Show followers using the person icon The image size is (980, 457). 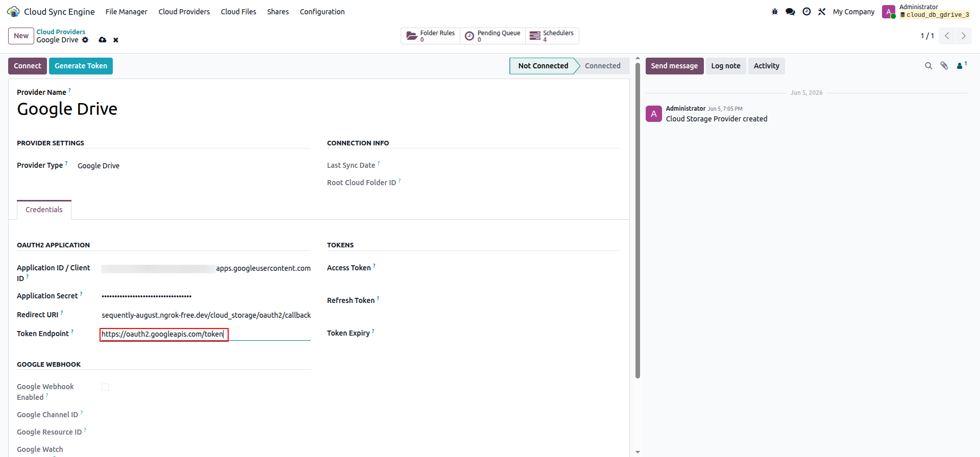[x=962, y=65]
